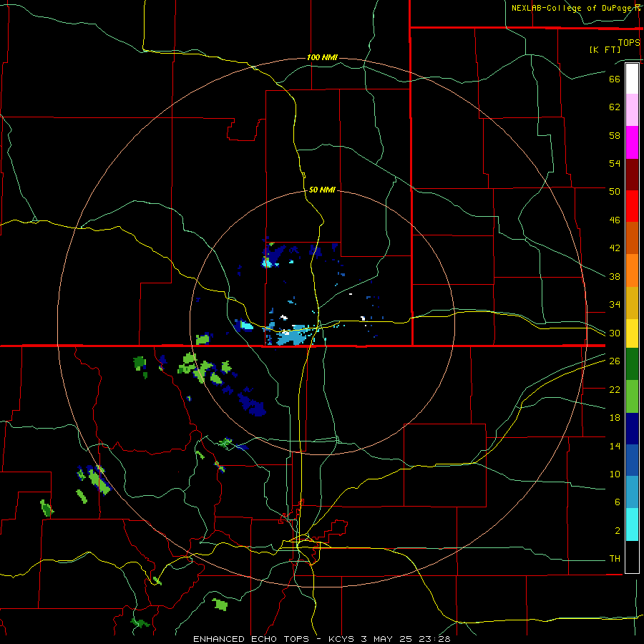The image size is (644, 644).
Task: Click the 62 legend value
Action: pyautogui.click(x=615, y=107)
